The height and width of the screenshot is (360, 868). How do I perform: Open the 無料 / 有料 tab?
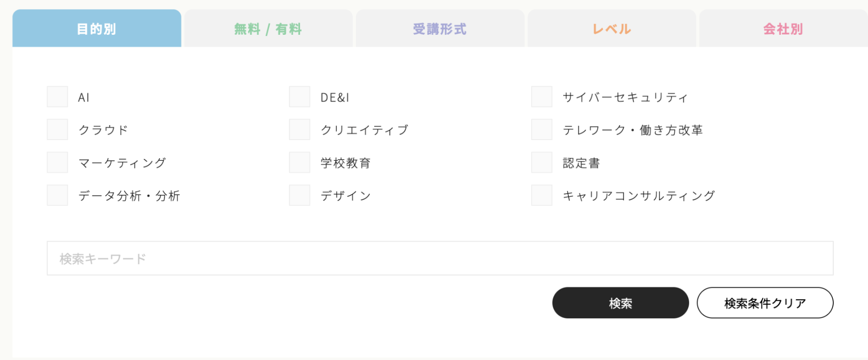(x=268, y=29)
